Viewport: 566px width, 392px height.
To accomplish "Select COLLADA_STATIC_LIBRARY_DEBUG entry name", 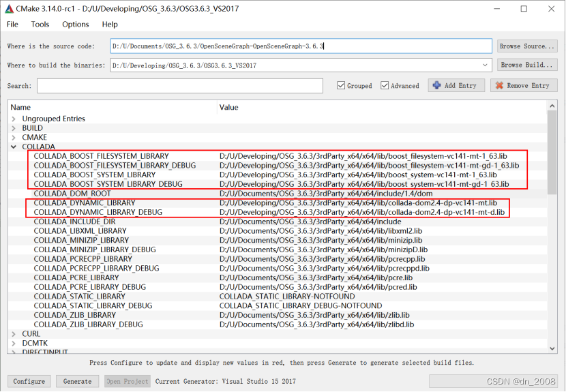I will [93, 306].
